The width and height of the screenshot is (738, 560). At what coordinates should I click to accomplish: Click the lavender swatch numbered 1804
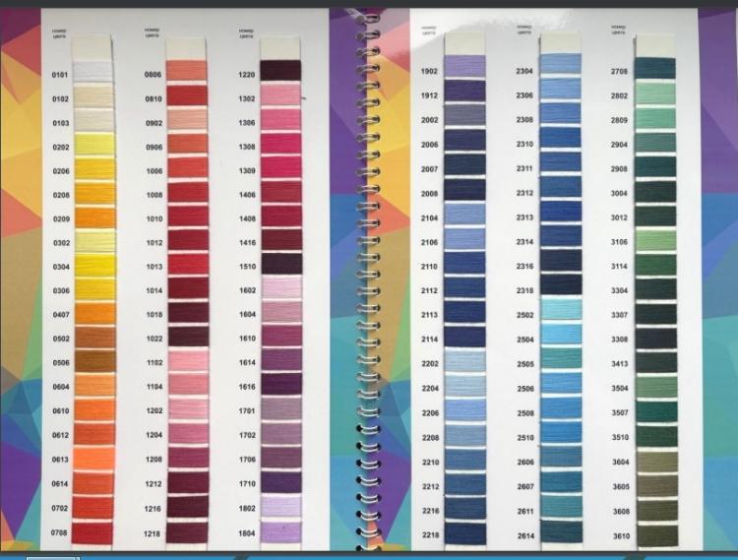pyautogui.click(x=281, y=531)
